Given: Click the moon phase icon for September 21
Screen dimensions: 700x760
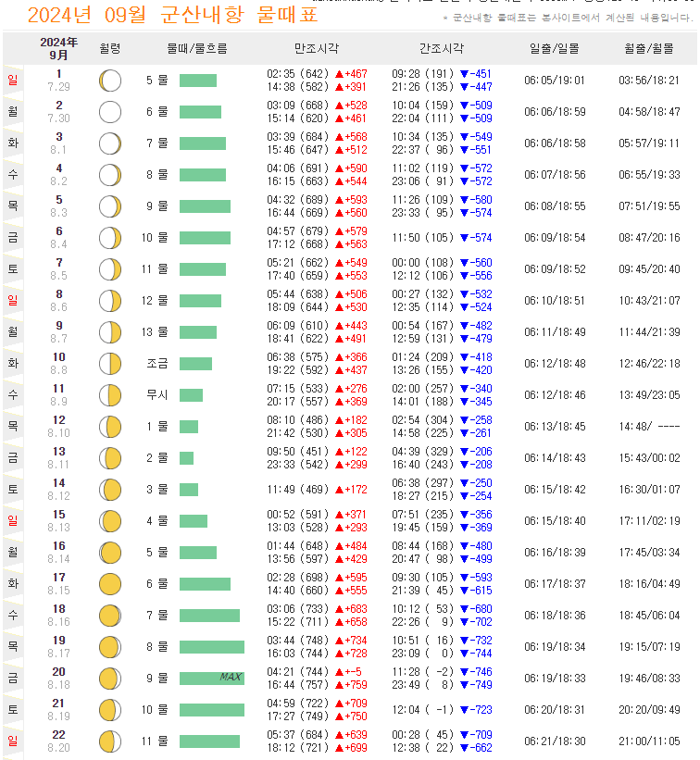Looking at the screenshot, I should pyautogui.click(x=110, y=710).
